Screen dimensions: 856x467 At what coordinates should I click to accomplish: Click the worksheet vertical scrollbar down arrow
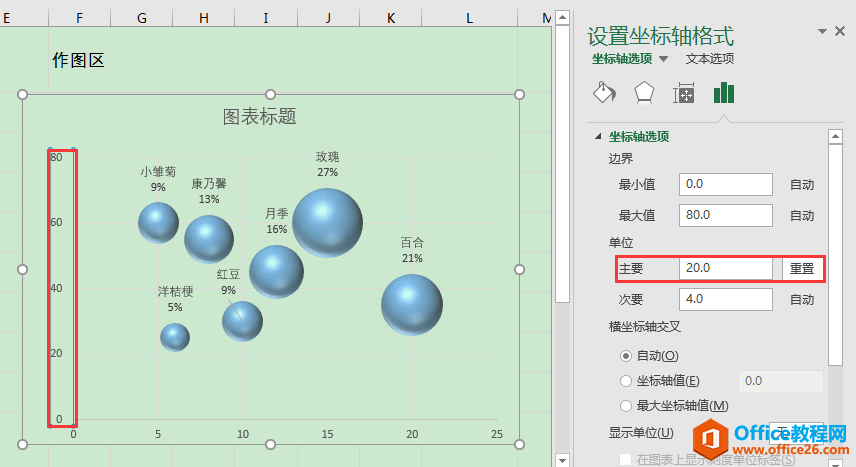(x=562, y=460)
